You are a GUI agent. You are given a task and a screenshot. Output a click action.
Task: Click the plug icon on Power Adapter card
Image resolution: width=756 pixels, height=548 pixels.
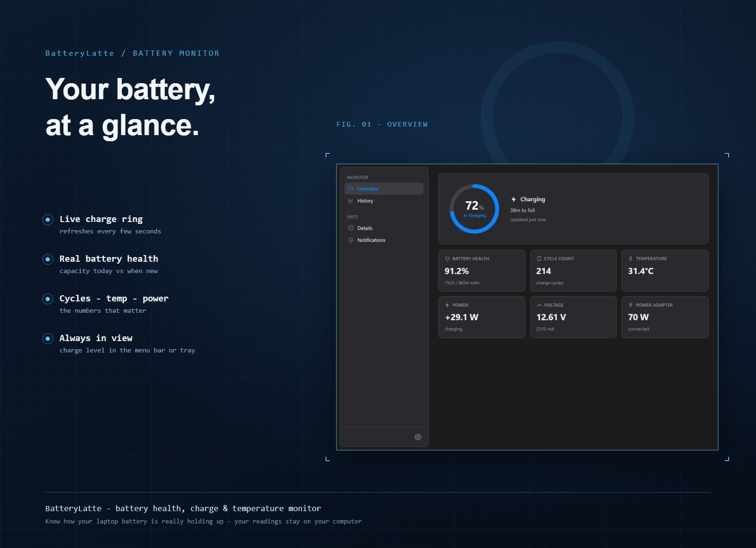tap(631, 305)
